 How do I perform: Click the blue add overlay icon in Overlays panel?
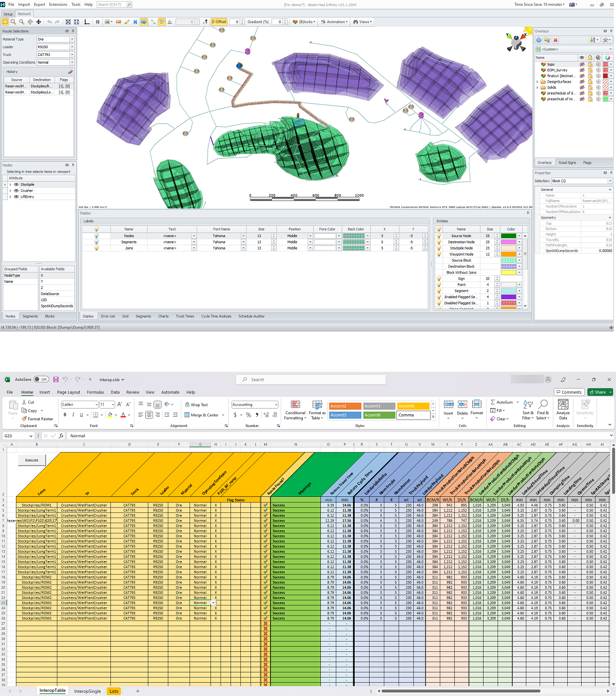(x=539, y=40)
